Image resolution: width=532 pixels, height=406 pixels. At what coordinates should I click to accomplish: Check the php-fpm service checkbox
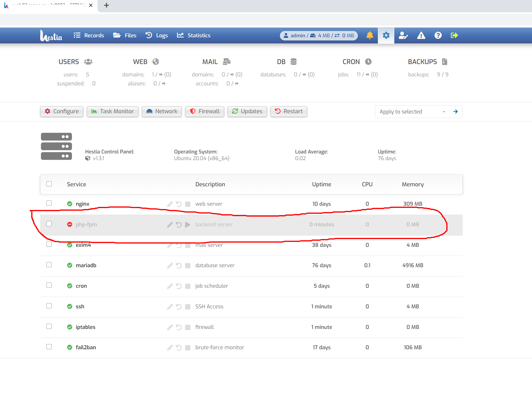tap(49, 224)
